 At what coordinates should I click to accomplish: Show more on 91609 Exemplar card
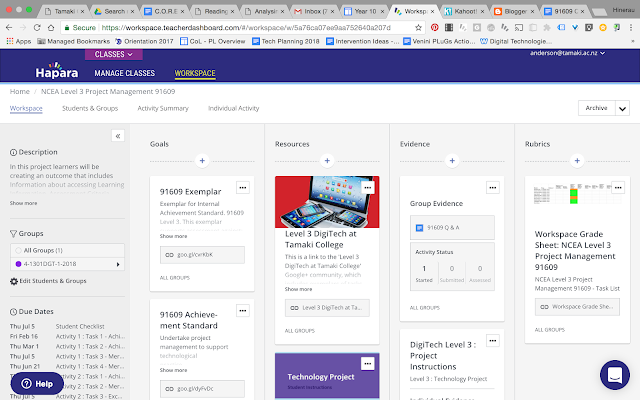pyautogui.click(x=173, y=236)
